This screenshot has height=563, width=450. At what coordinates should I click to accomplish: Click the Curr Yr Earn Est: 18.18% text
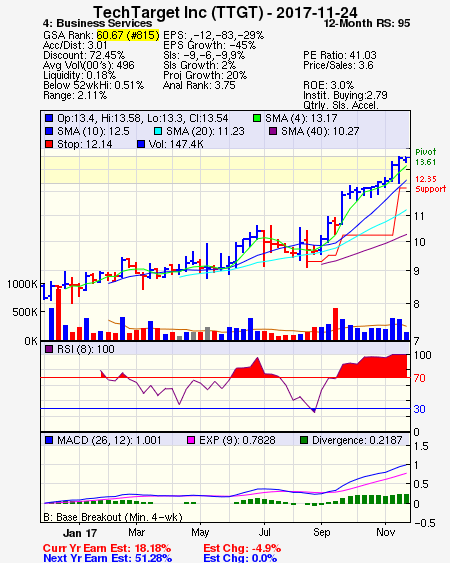[107, 549]
